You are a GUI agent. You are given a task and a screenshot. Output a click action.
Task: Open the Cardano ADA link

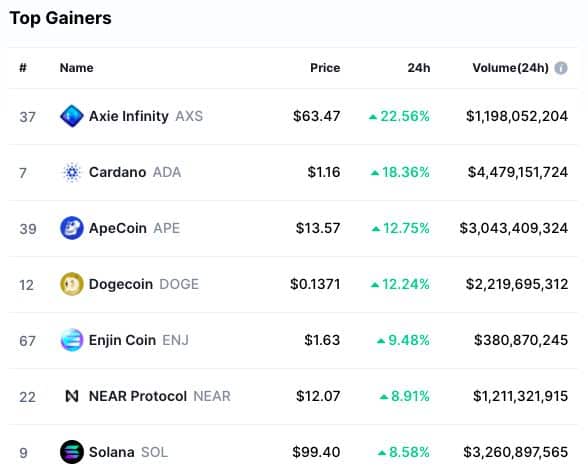[x=135, y=172]
